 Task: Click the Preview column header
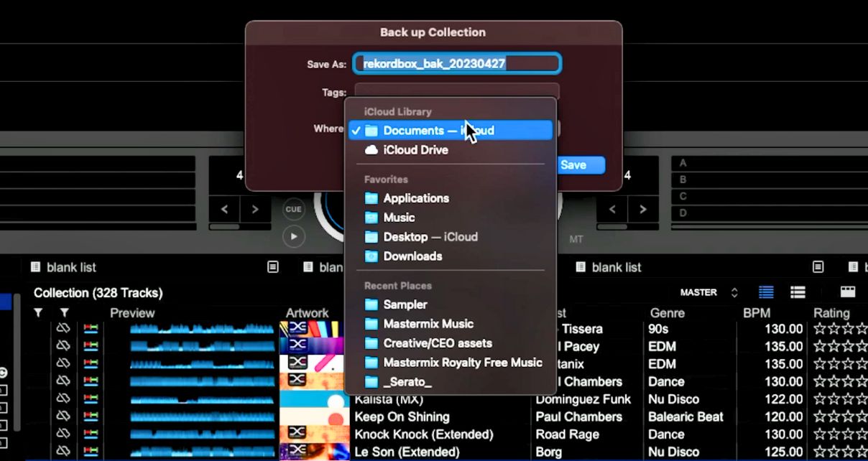132,313
